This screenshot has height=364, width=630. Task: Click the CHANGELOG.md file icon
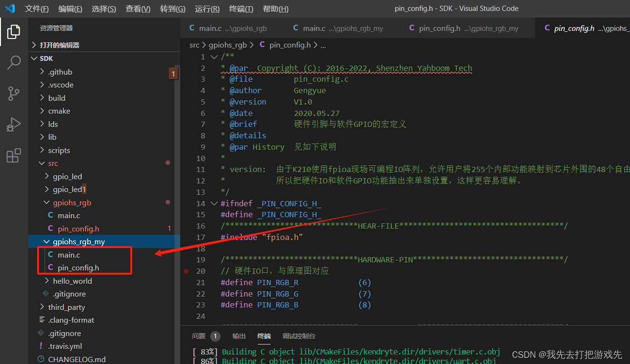click(x=41, y=359)
